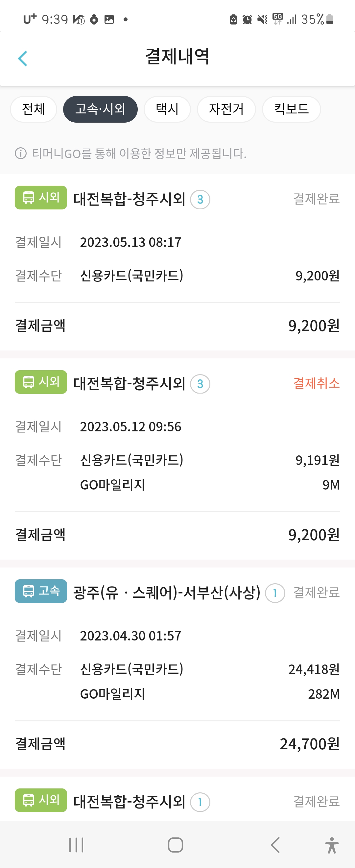This screenshot has height=868, width=355.
Task: Open the 05.13 대전복합-청주시외 payment
Action: coord(129,199)
